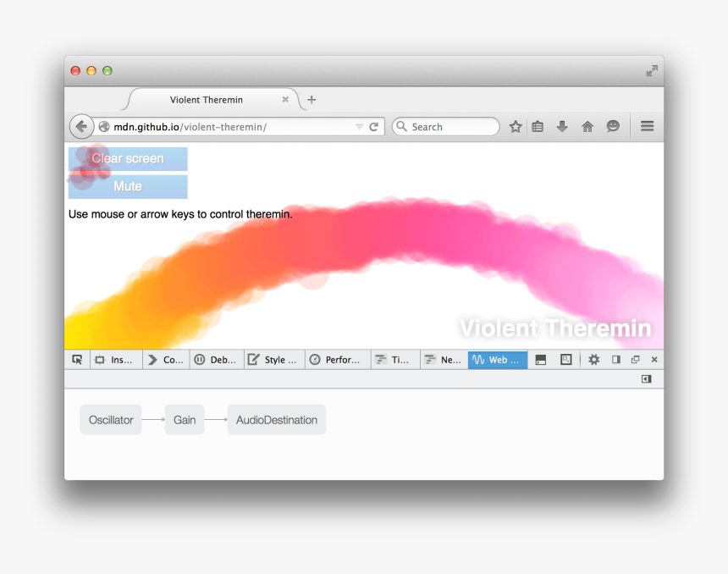Open a new browser tab
The image size is (728, 574).
[x=311, y=99]
